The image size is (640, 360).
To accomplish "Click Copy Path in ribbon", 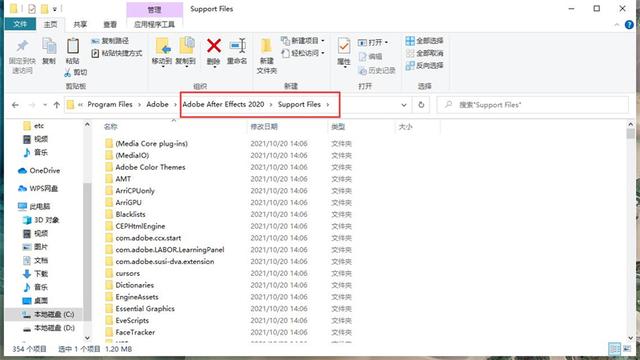I will (110, 41).
